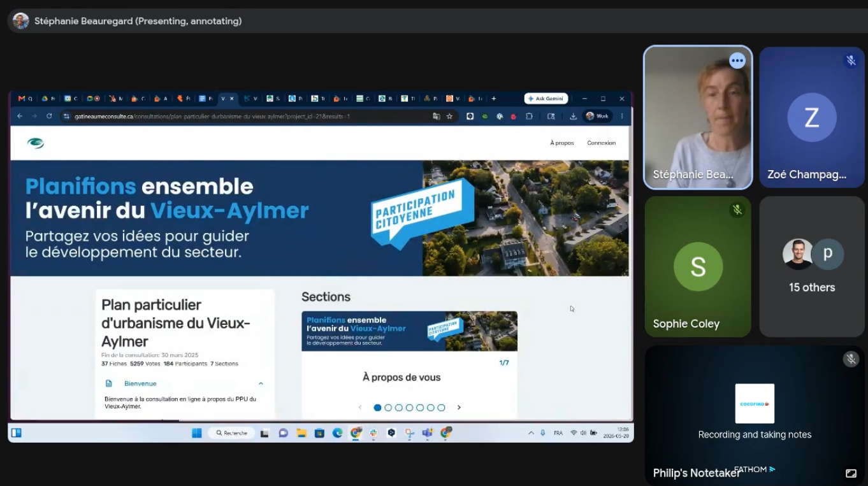
Task: Click the red recording extension icon
Action: pos(514,117)
